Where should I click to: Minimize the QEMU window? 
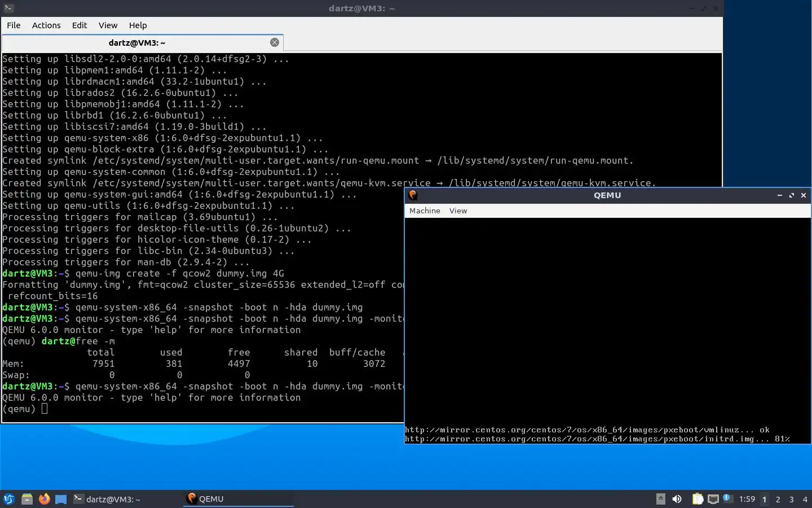[x=780, y=195]
